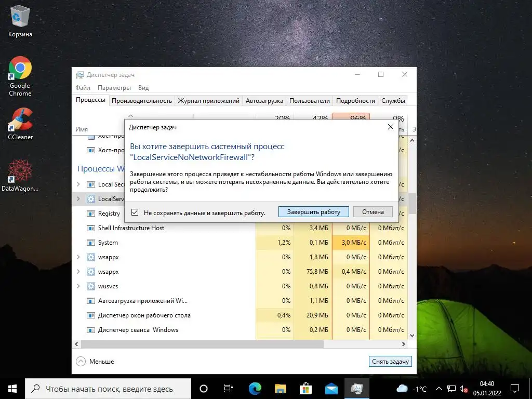Click Task Manager taskbar icon
This screenshot has height=399, width=532.
pyautogui.click(x=356, y=389)
